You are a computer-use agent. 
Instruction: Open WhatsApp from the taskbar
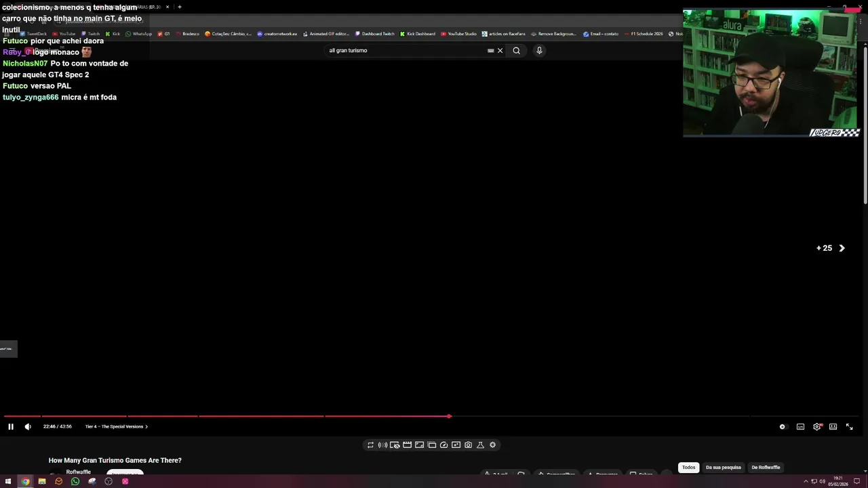coord(75,481)
